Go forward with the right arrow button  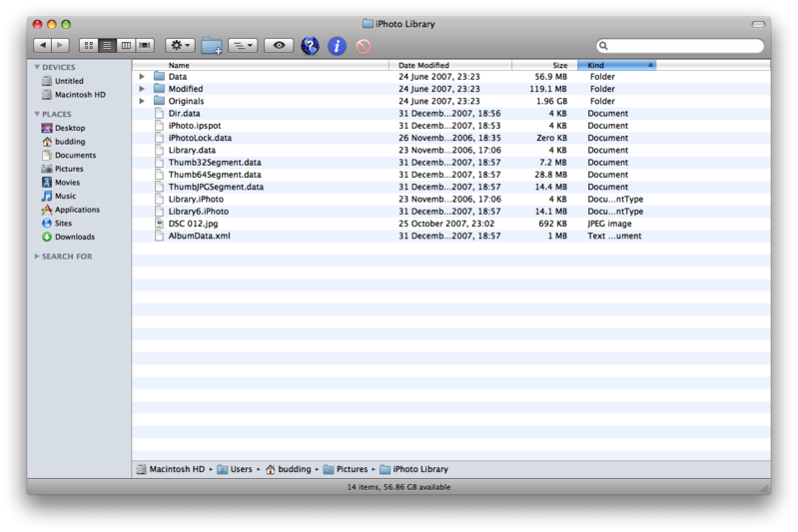coord(60,45)
